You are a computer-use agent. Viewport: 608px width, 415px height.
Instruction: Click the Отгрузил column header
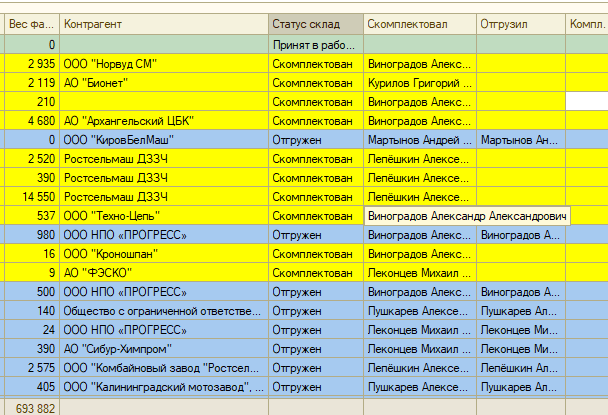click(x=521, y=24)
